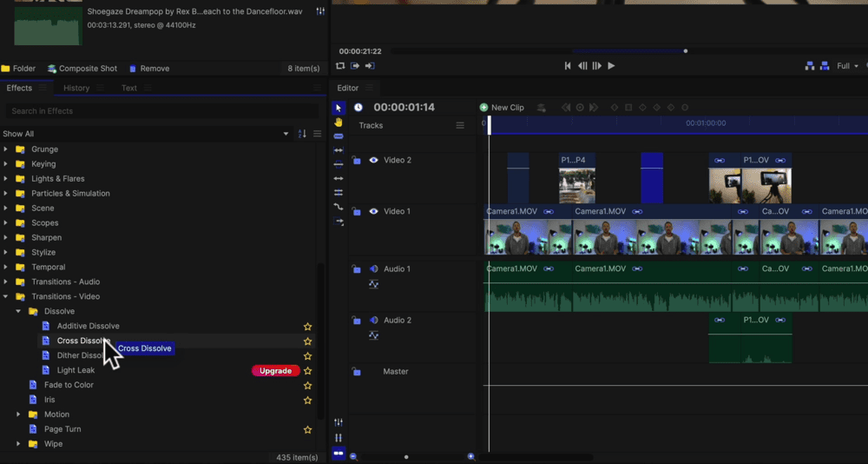The height and width of the screenshot is (464, 868).
Task: Click the highlighted linked-blocks icon at toolbar bottom
Action: click(x=339, y=453)
